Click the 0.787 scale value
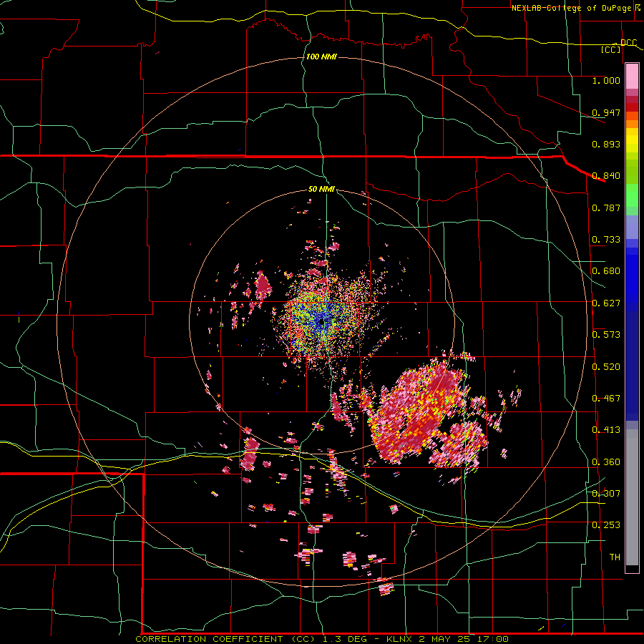This screenshot has height=644, width=644. [606, 208]
